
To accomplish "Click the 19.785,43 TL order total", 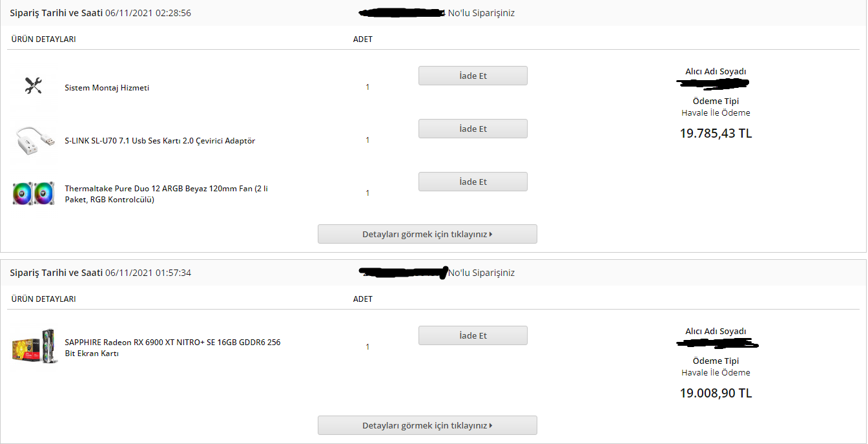I will 716,134.
